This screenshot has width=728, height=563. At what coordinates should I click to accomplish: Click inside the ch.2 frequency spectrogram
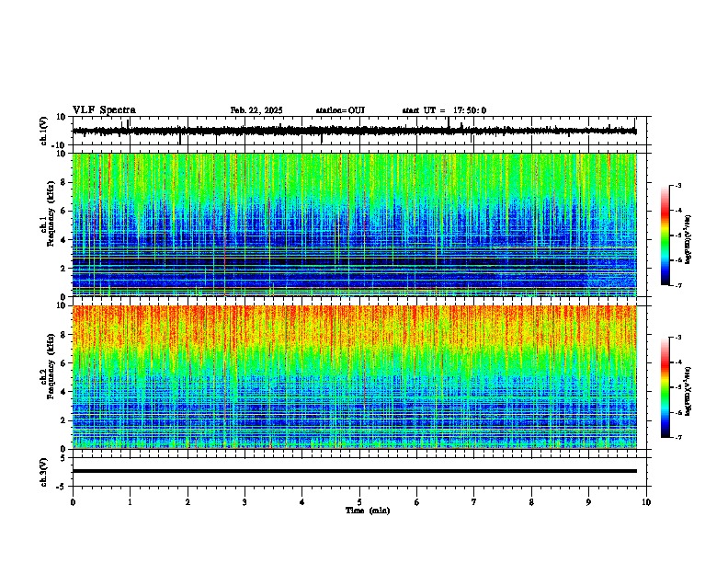[354, 377]
